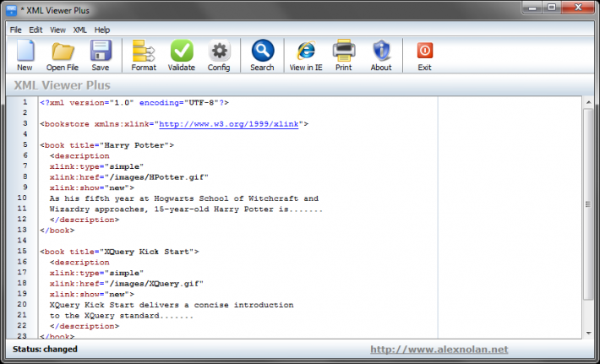Launch Search magnifier icon
This screenshot has width=600, height=364.
(x=263, y=51)
